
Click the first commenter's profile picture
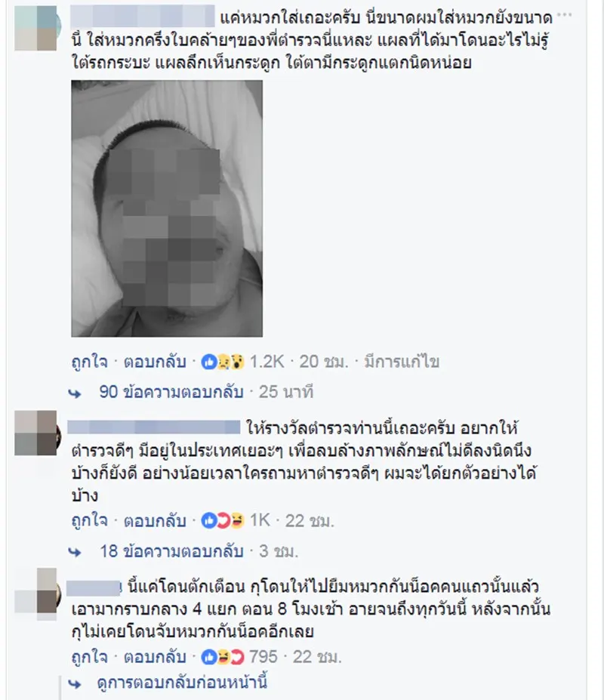click(x=35, y=29)
